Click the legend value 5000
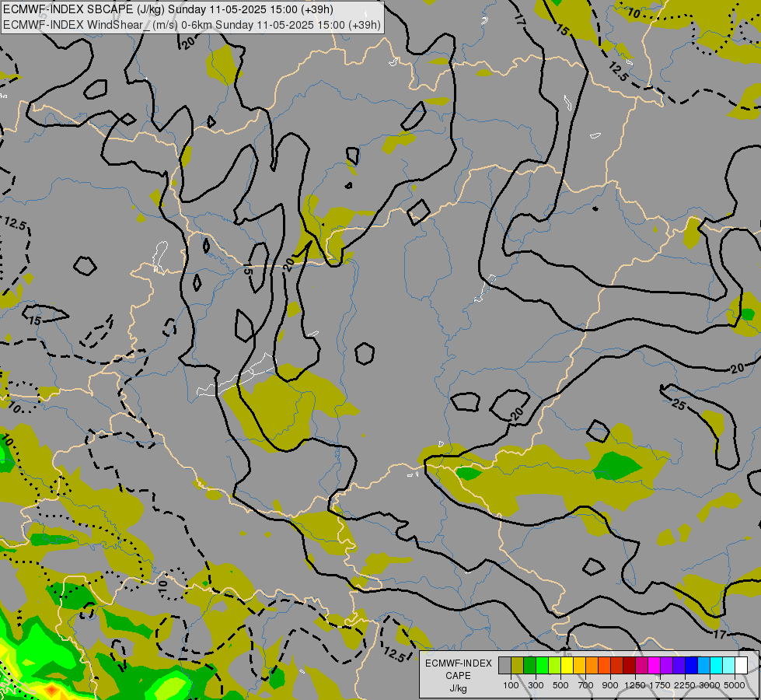 click(x=735, y=685)
